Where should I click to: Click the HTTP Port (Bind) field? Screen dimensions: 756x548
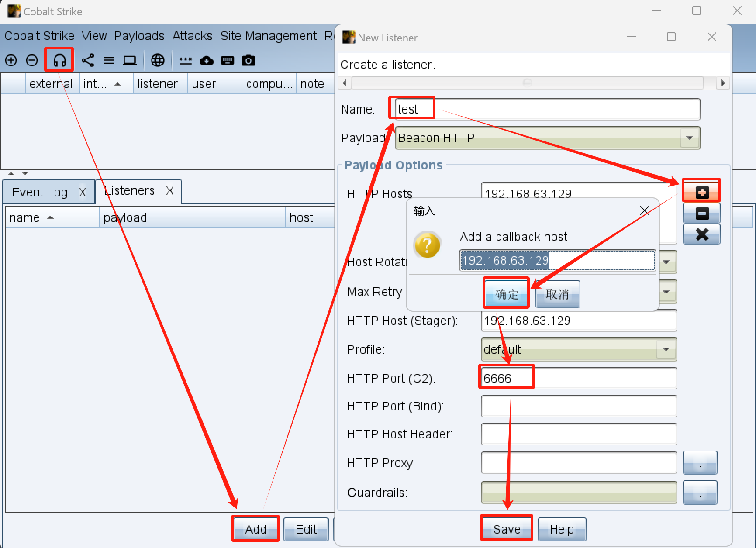tap(579, 406)
